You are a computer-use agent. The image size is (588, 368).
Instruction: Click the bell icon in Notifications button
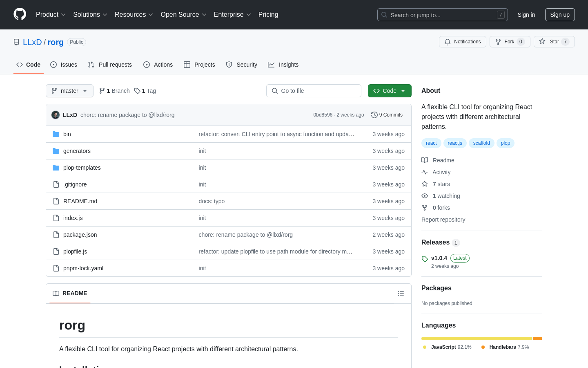tap(448, 42)
